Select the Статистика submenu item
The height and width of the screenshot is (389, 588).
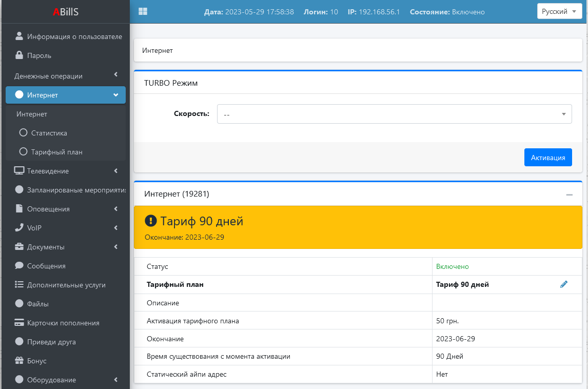point(49,133)
